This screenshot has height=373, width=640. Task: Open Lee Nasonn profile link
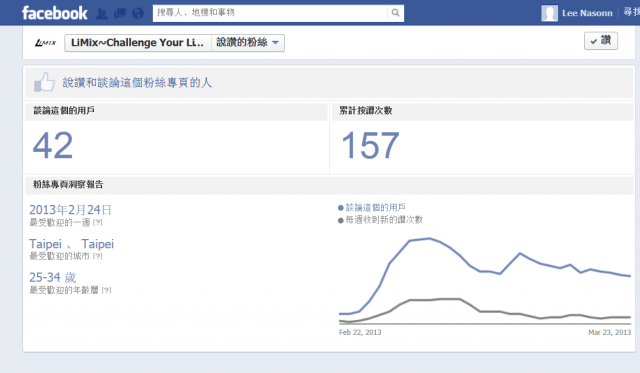[x=587, y=13]
